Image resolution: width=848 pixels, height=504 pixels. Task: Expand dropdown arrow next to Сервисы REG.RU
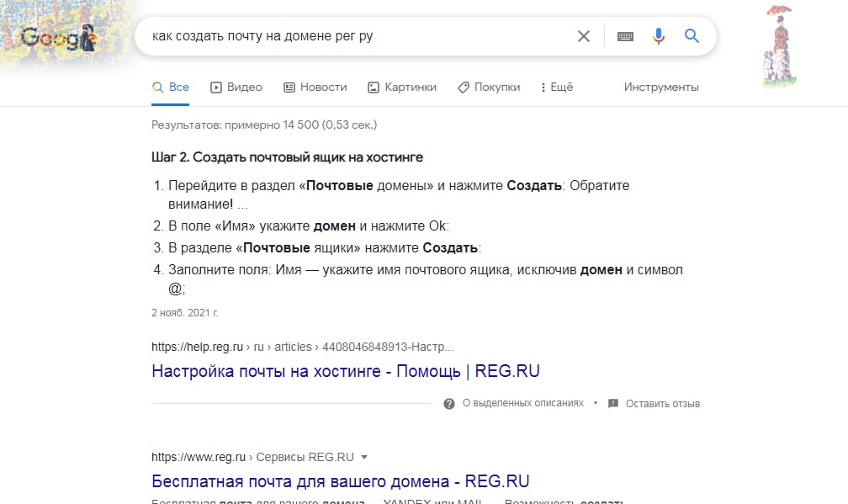(x=364, y=458)
